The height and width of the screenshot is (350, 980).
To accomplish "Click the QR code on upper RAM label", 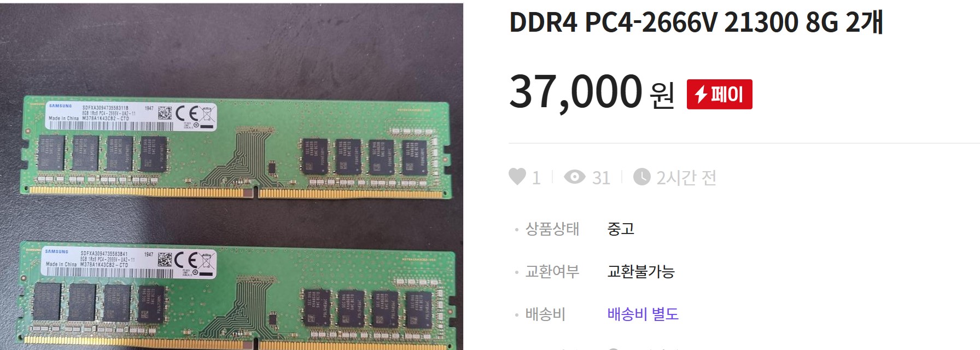I will (x=165, y=113).
